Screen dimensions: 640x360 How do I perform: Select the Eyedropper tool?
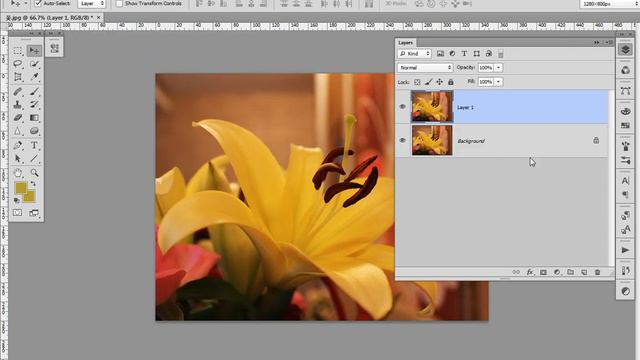(x=34, y=77)
